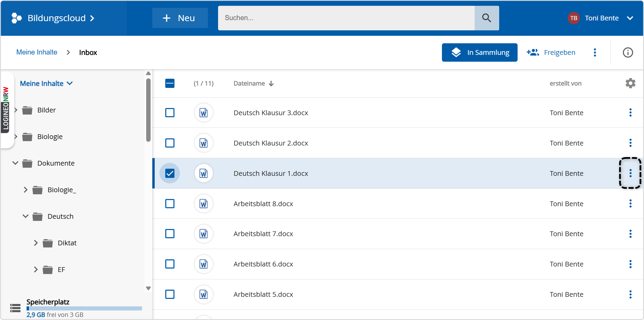Select the EF folder in tree
This screenshot has width=644, height=320.
61,270
